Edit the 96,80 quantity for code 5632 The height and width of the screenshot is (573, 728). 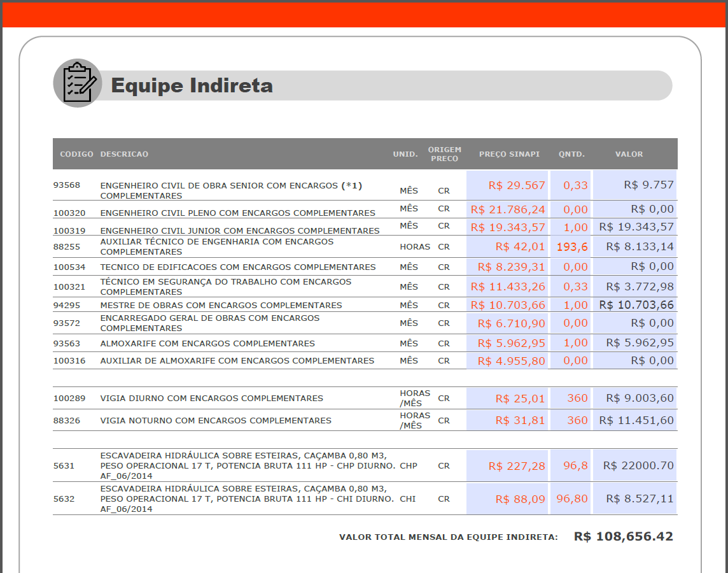[571, 499]
